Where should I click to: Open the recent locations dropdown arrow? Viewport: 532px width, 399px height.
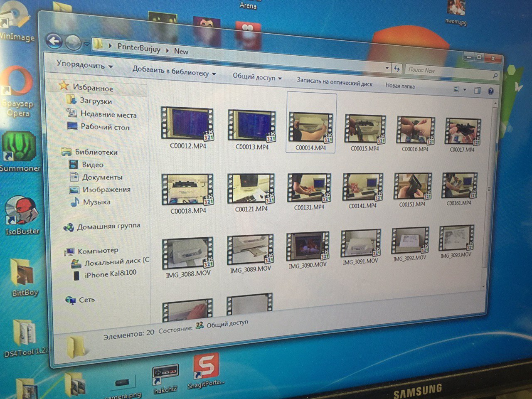click(x=86, y=44)
